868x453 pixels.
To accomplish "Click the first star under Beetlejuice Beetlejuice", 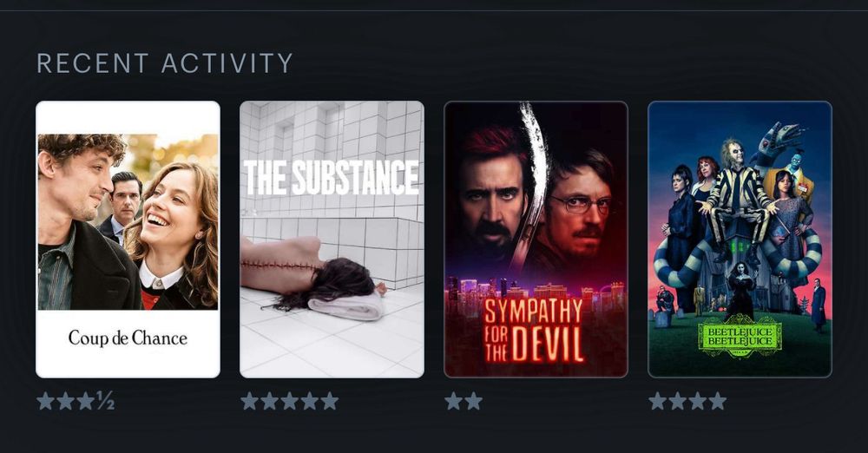I will [658, 401].
